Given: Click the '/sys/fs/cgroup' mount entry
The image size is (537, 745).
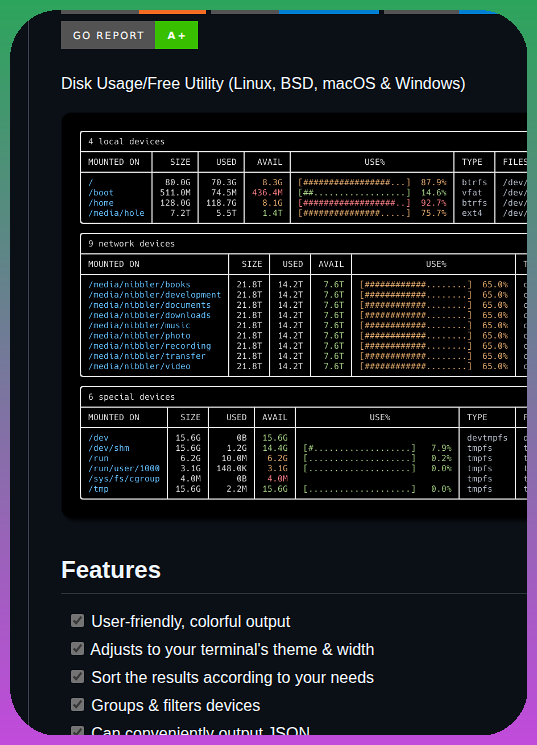Looking at the screenshot, I should coord(124,479).
